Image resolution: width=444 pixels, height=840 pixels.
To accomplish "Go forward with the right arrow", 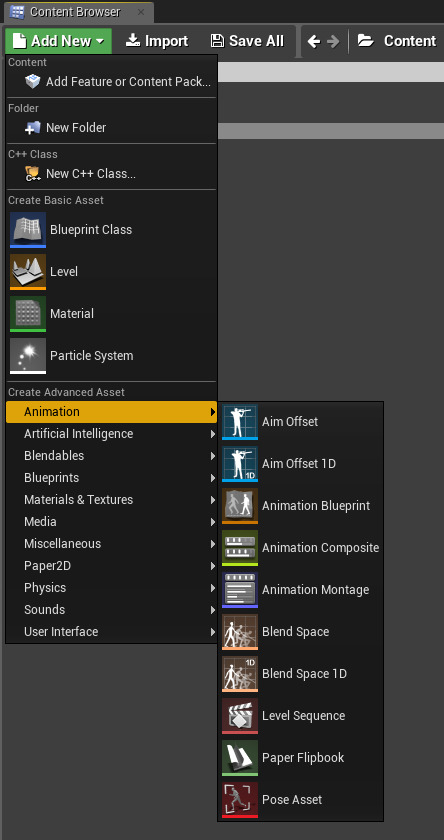I will click(333, 41).
